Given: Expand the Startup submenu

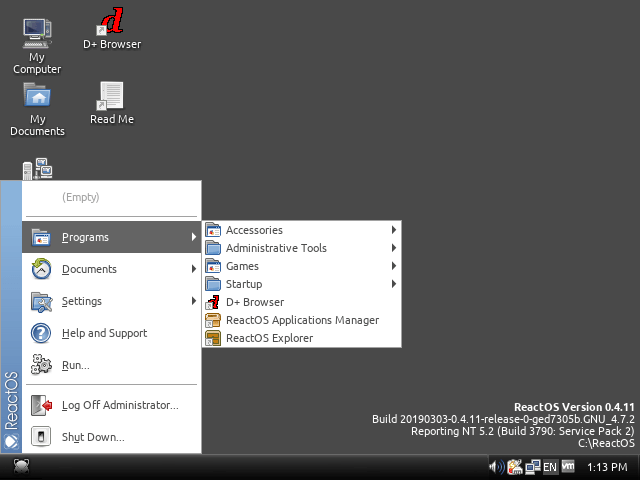Looking at the screenshot, I should 302,284.
